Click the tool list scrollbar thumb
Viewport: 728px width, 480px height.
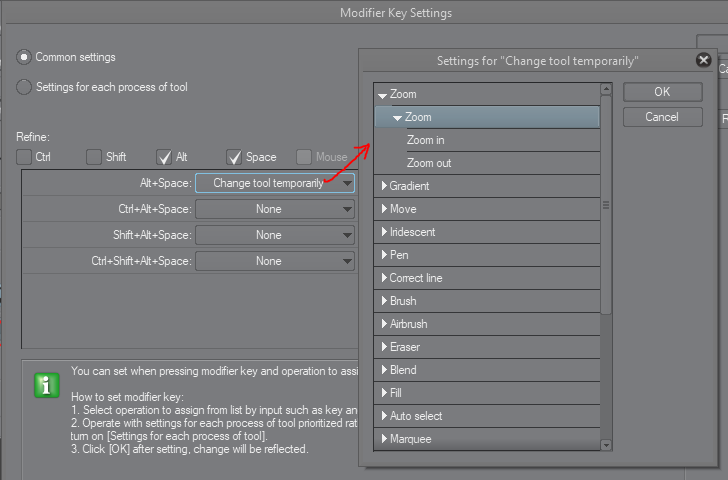(606, 205)
